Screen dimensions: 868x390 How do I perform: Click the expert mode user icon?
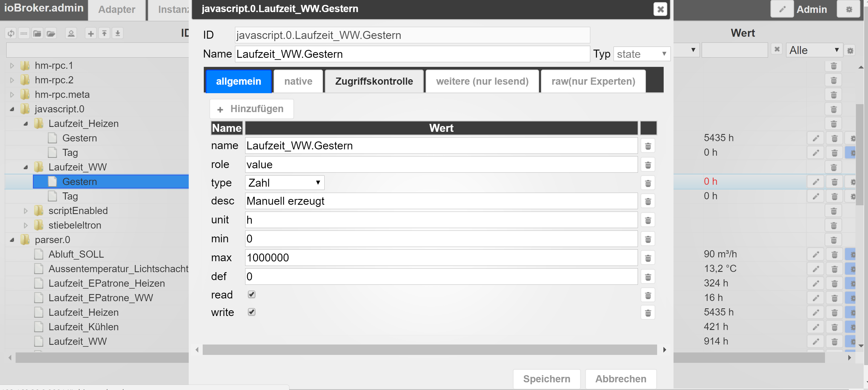coord(71,33)
